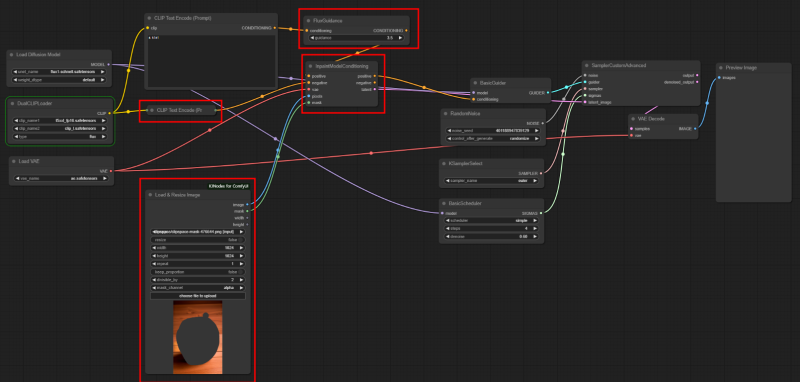Click the latent output socket on InpaintModelConditioning
This screenshot has height=382, width=800.
(x=375, y=89)
